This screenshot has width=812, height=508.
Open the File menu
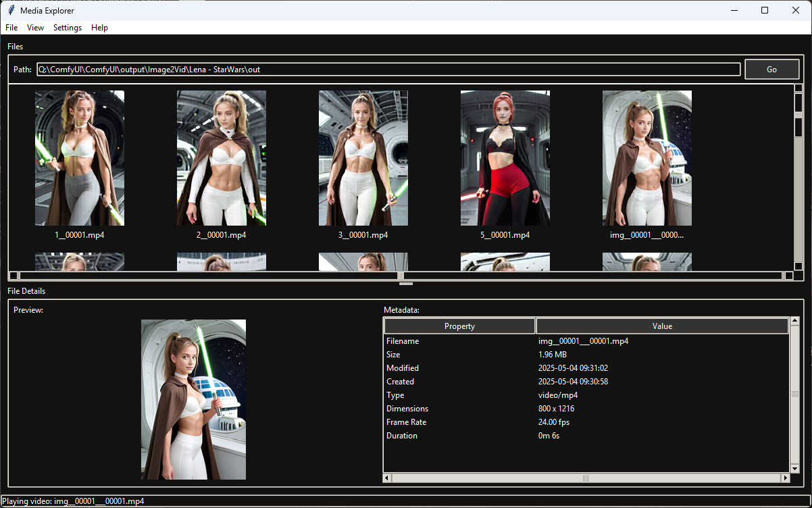point(11,28)
